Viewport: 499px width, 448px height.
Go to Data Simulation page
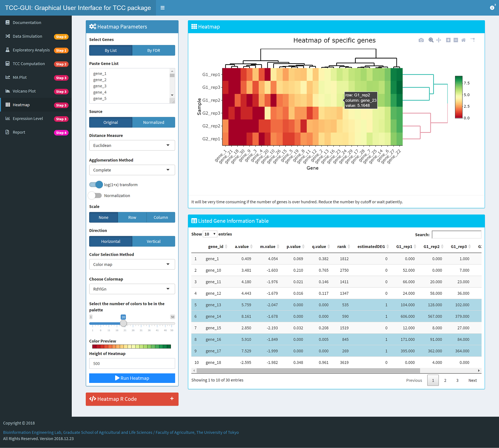[x=36, y=36]
